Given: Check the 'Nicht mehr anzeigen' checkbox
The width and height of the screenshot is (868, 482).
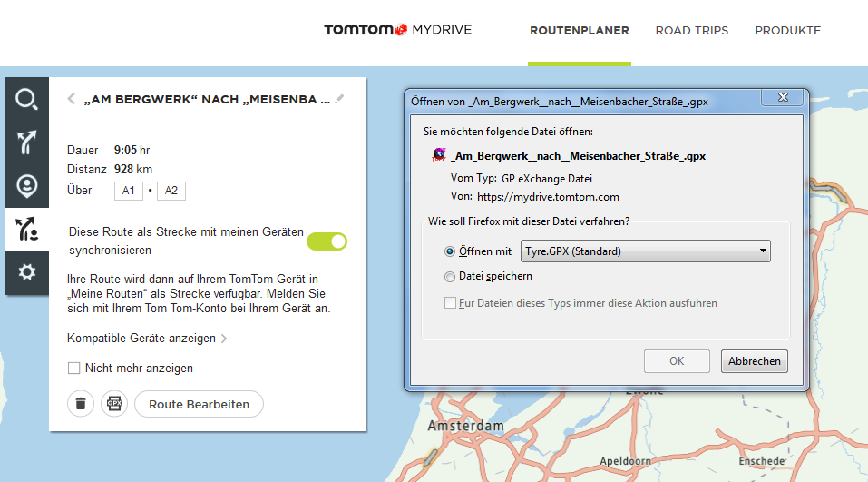Looking at the screenshot, I should coord(74,369).
